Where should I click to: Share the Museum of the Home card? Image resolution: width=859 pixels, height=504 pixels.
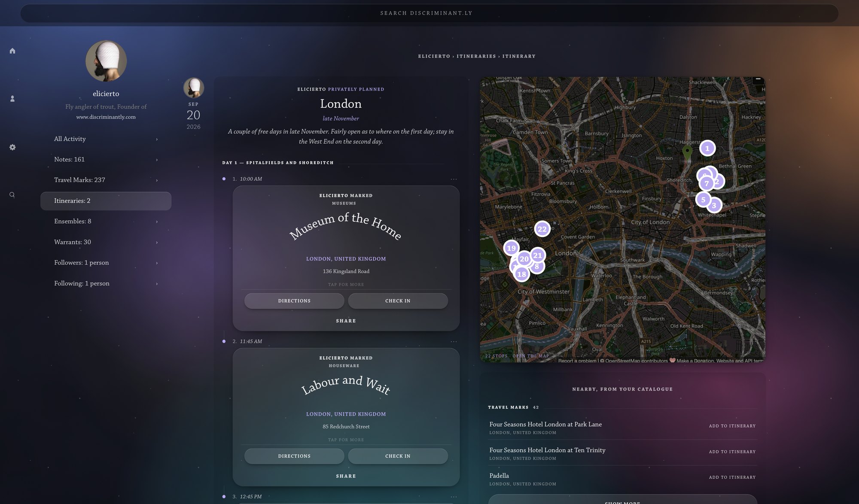pyautogui.click(x=346, y=321)
